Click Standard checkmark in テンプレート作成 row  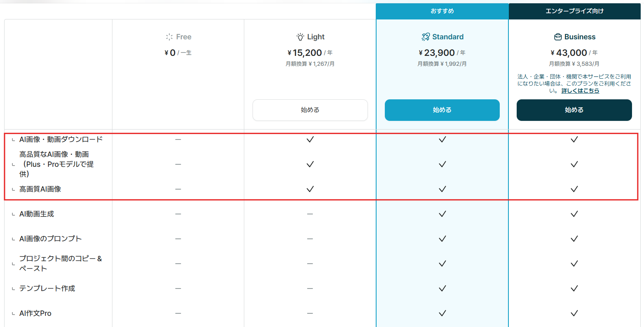(442, 289)
